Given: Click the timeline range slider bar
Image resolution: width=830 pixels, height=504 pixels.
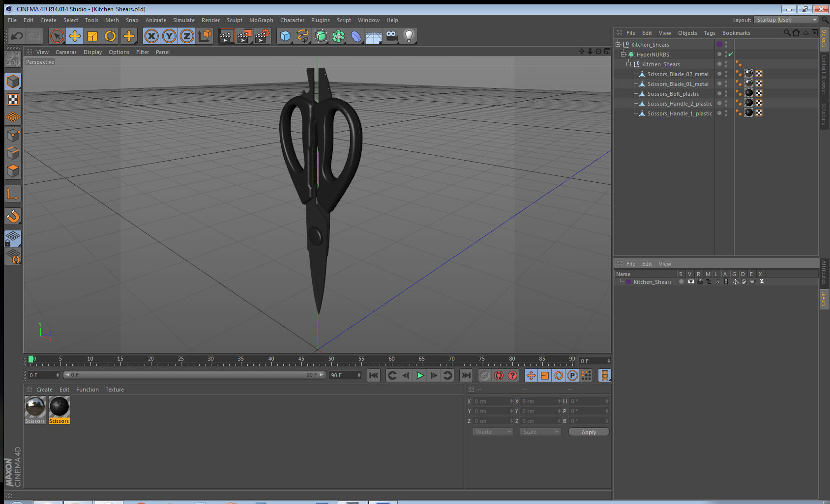Looking at the screenshot, I should 194,375.
